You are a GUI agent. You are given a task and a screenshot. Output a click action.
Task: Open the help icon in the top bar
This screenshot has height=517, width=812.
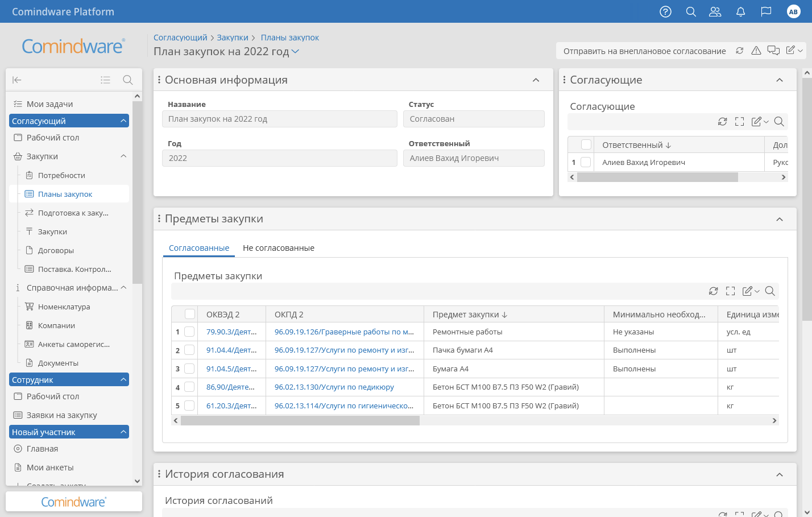point(665,11)
